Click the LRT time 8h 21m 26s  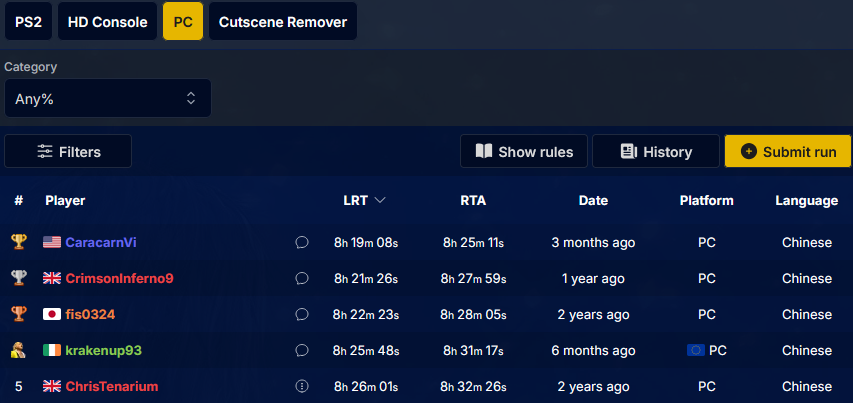point(366,278)
